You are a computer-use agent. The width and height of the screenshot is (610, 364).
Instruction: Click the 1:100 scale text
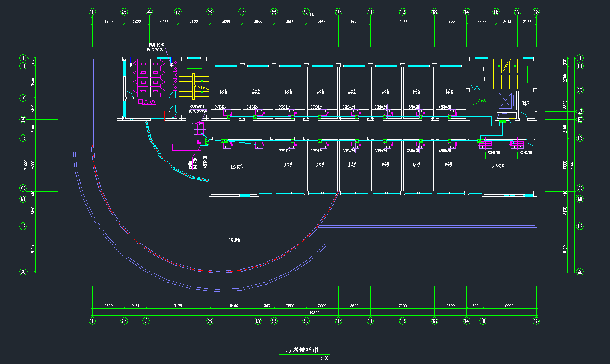(x=324, y=358)
